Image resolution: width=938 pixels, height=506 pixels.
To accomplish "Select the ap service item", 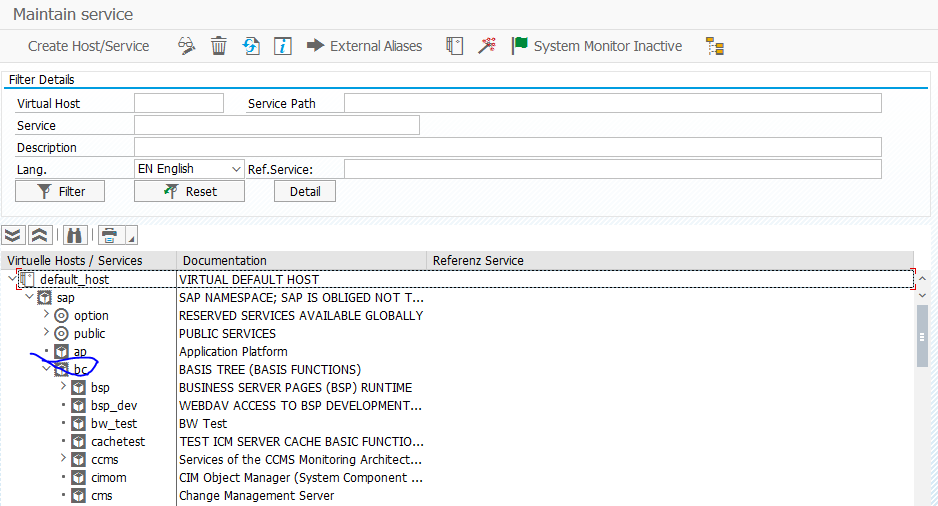I will (x=80, y=351).
